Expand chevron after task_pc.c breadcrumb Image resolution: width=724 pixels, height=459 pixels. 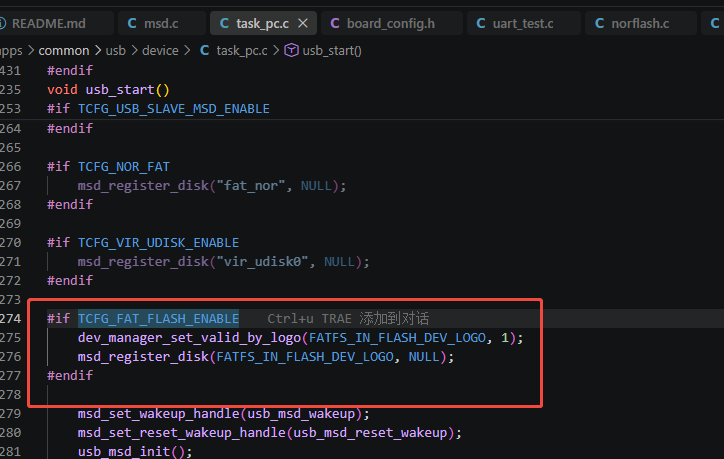[276, 50]
